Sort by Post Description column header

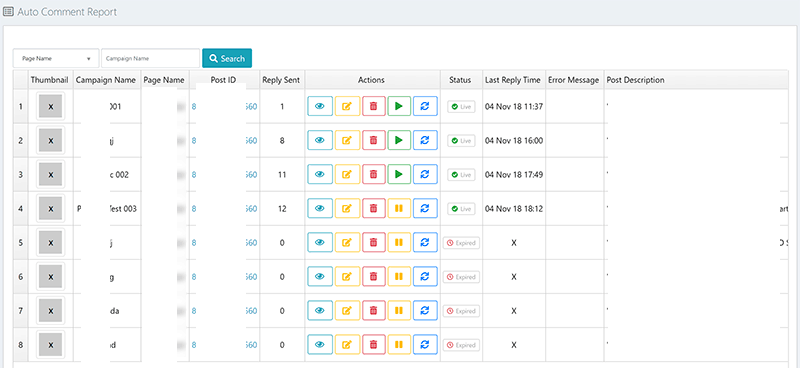(635, 80)
